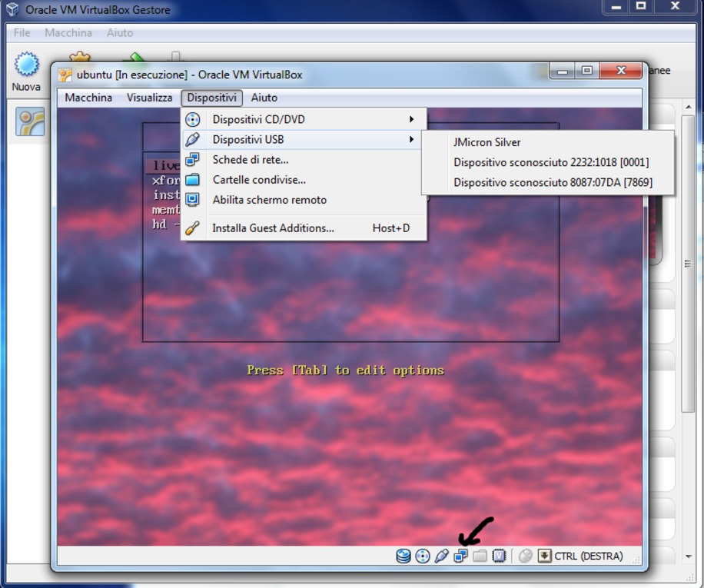704x588 pixels.
Task: Maximize the ubuntu VM window
Action: (587, 71)
